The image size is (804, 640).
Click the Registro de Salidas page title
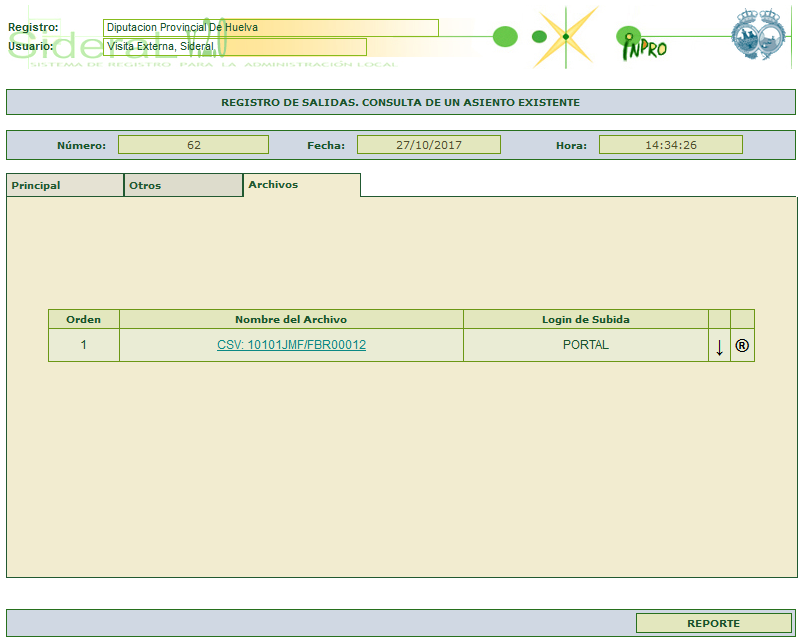click(x=400, y=103)
